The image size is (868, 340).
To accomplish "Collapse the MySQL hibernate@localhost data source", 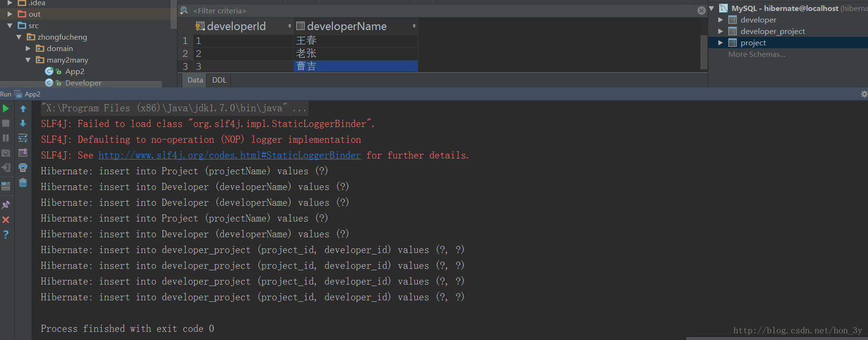I will point(712,8).
